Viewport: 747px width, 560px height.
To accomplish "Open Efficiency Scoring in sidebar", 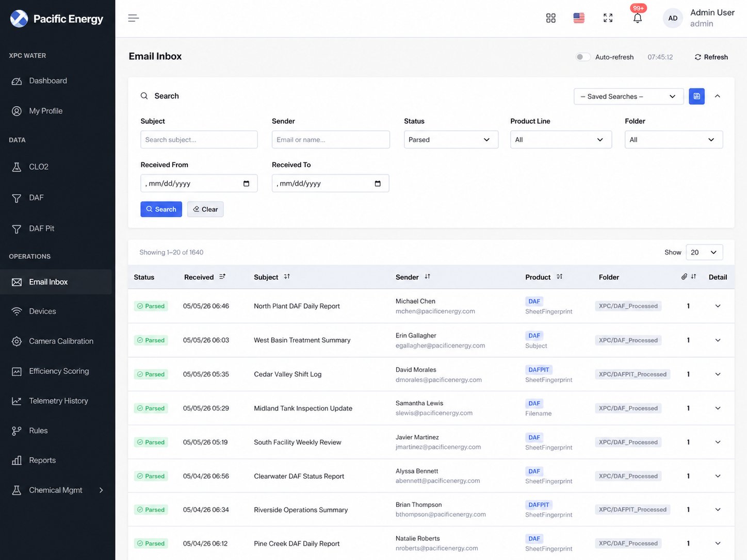I will [56, 371].
